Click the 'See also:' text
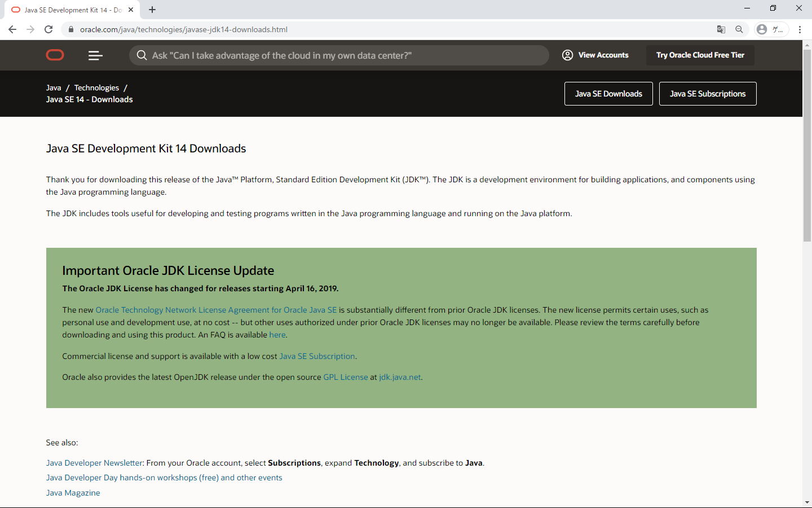 click(x=62, y=443)
